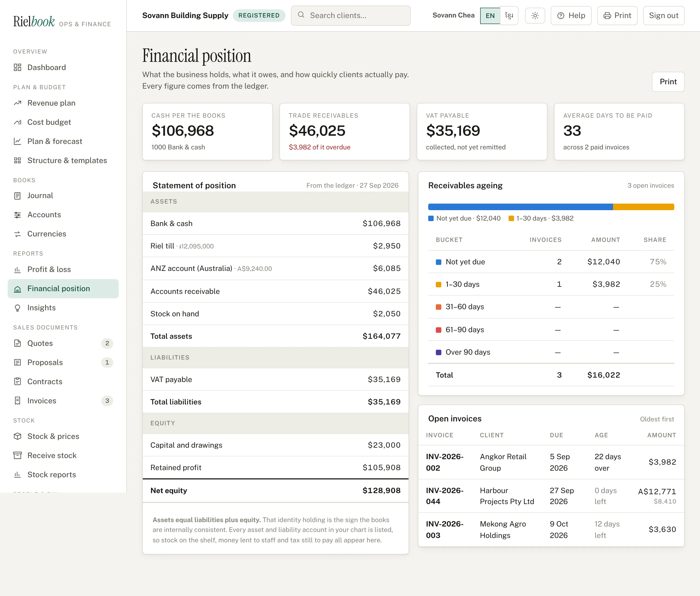Viewport: 700px width, 596px height.
Task: Open the Help button
Action: point(571,16)
